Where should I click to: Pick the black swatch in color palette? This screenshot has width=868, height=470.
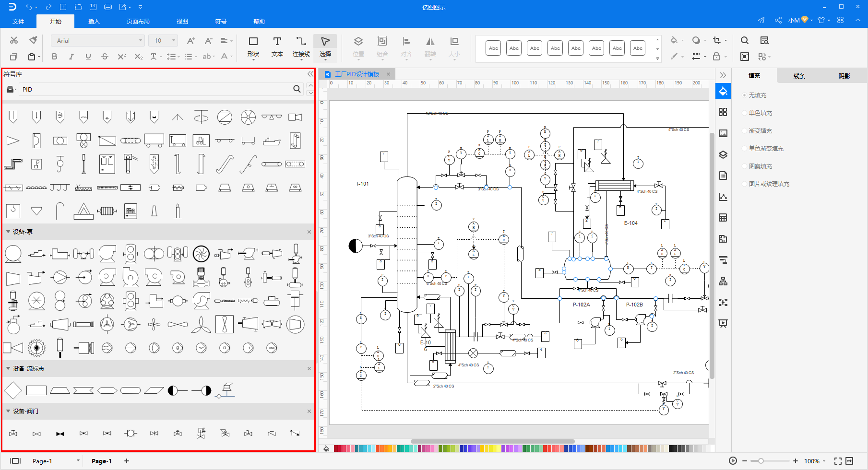pos(671,448)
